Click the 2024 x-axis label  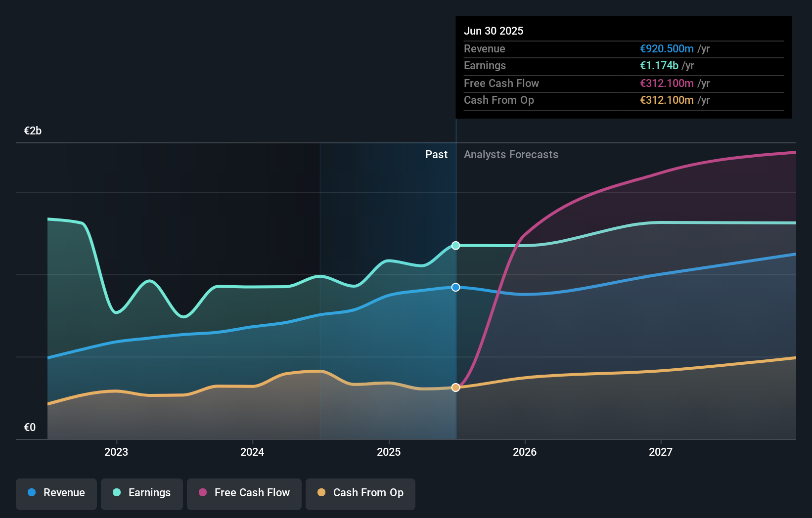(252, 452)
